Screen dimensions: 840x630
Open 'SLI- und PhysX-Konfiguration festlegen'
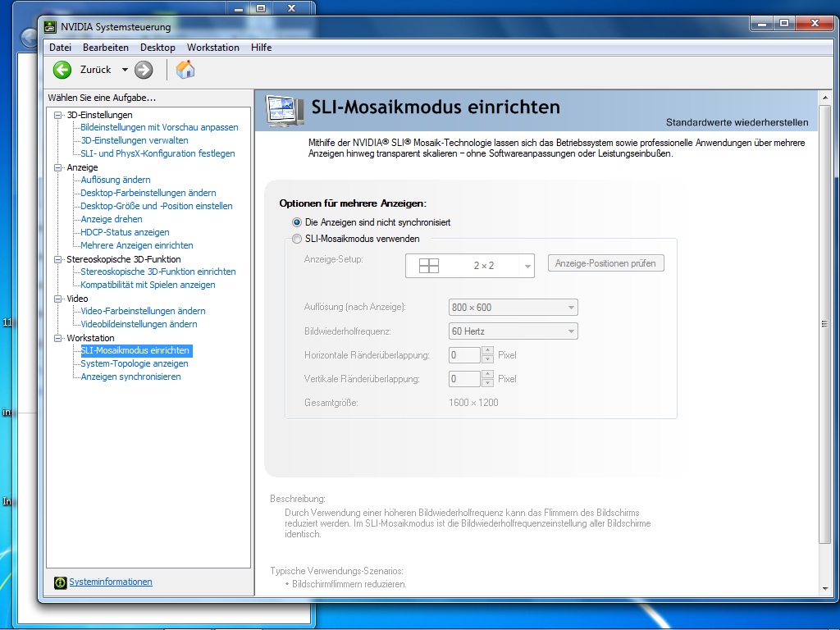[x=157, y=153]
